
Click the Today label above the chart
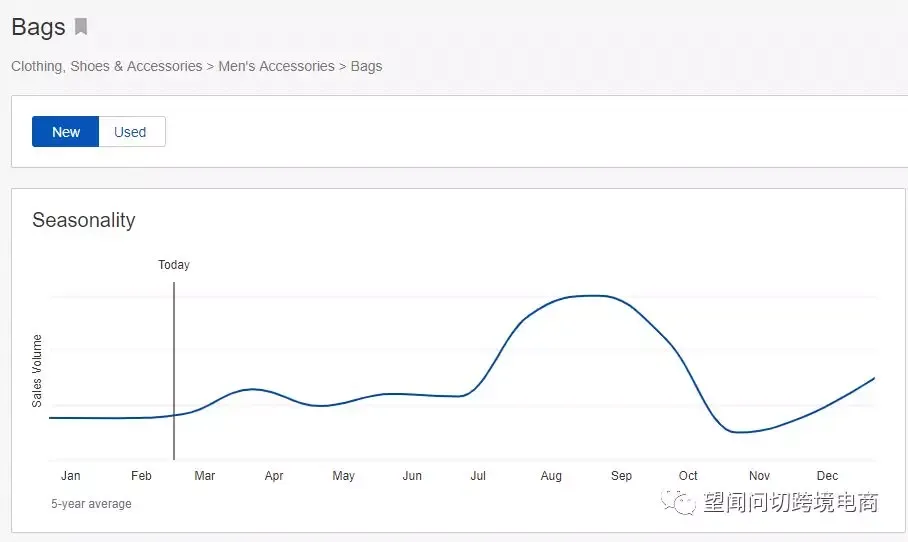click(x=174, y=265)
